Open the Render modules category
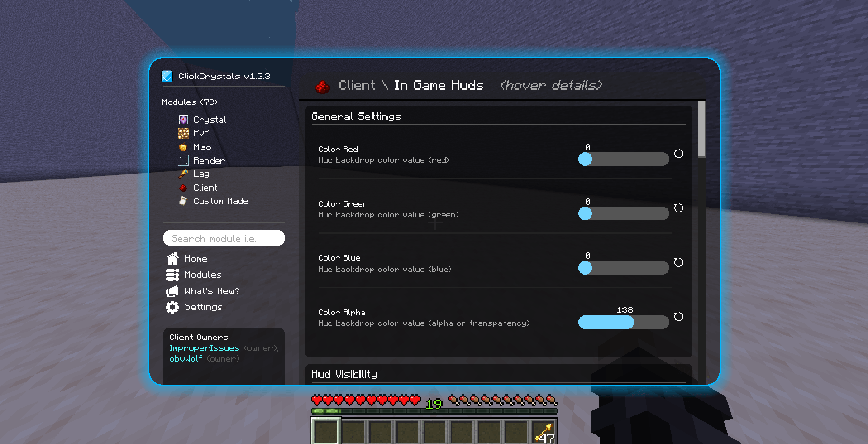 coord(209,160)
